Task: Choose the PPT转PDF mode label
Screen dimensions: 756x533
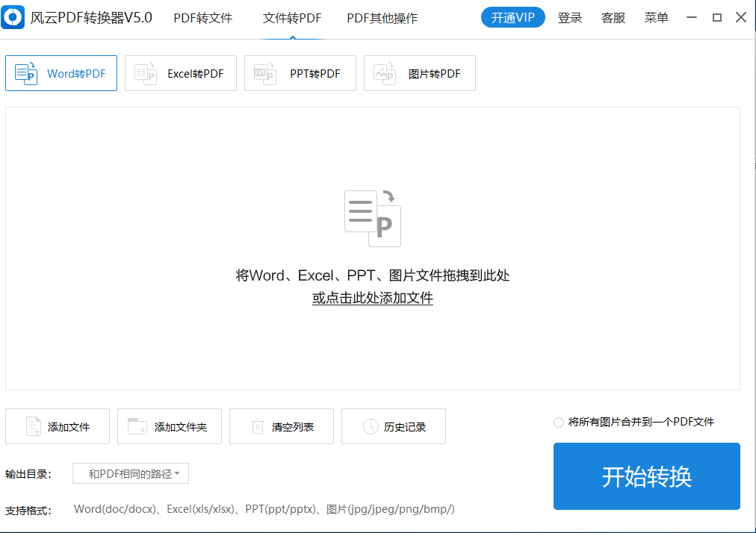Action: pyautogui.click(x=315, y=74)
